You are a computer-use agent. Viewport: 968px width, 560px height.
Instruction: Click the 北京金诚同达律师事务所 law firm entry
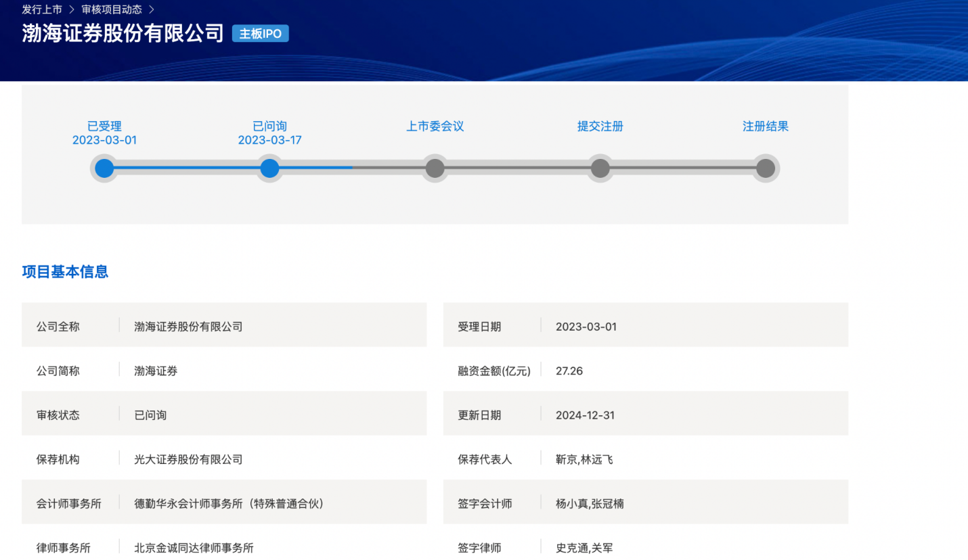[x=194, y=548]
